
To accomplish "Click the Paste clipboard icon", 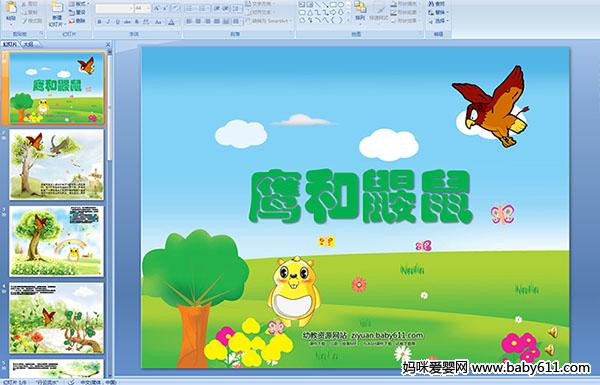I will 11,8.
